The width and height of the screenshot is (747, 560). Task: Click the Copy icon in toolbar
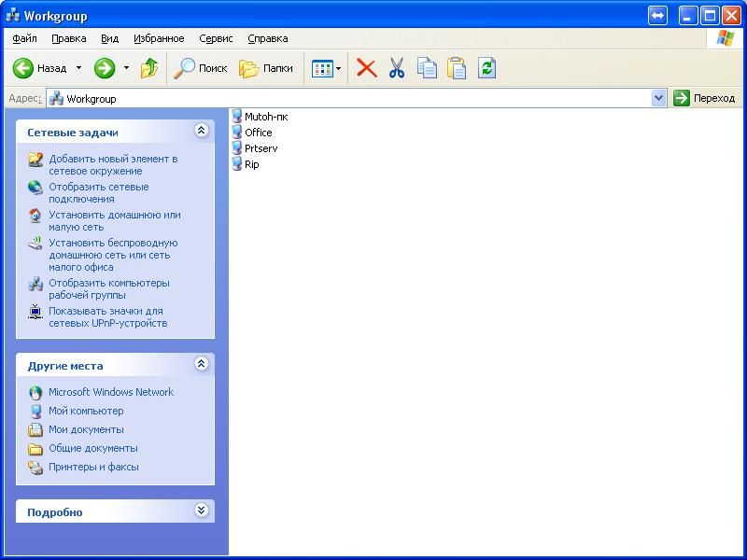[x=427, y=68]
